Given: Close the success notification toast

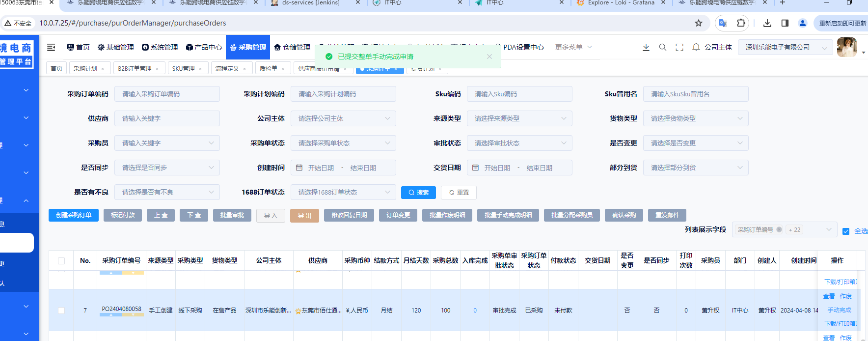Looking at the screenshot, I should pos(489,57).
